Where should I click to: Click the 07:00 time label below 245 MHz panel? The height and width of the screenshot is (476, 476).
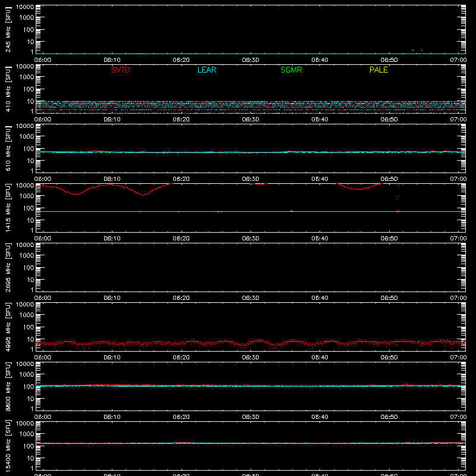tap(458, 60)
